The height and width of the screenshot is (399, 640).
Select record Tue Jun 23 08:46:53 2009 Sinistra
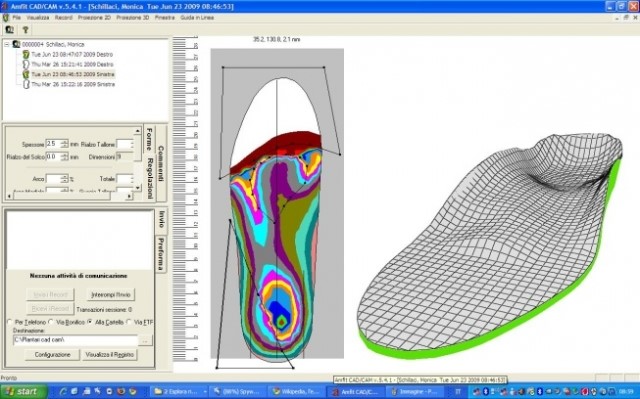coord(73,74)
